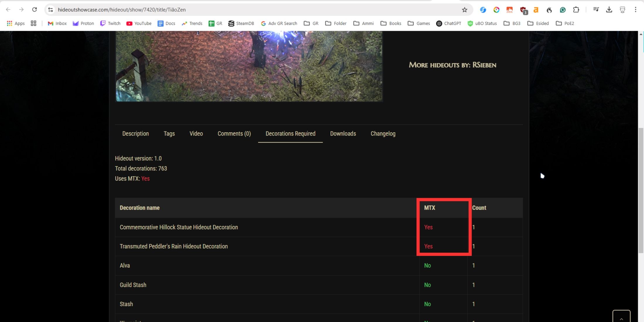Open the YouTube bookmark
This screenshot has height=322, width=644.
pos(139,23)
